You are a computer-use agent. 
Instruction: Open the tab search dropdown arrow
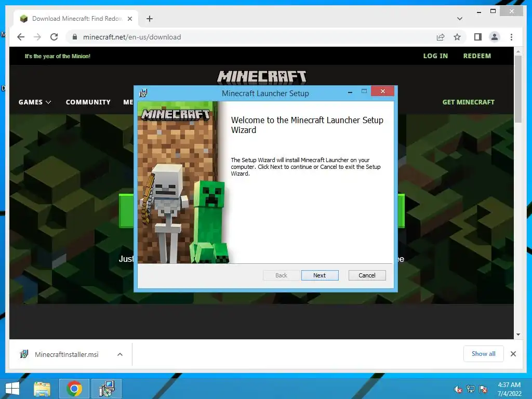click(460, 19)
